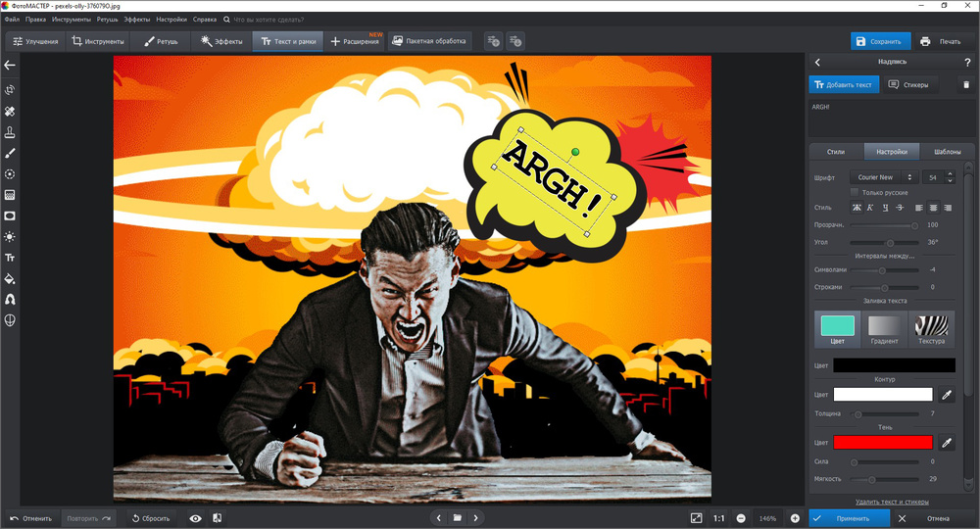Viewport: 980px width, 529px height.
Task: Select the healing patch tool
Action: [10, 111]
